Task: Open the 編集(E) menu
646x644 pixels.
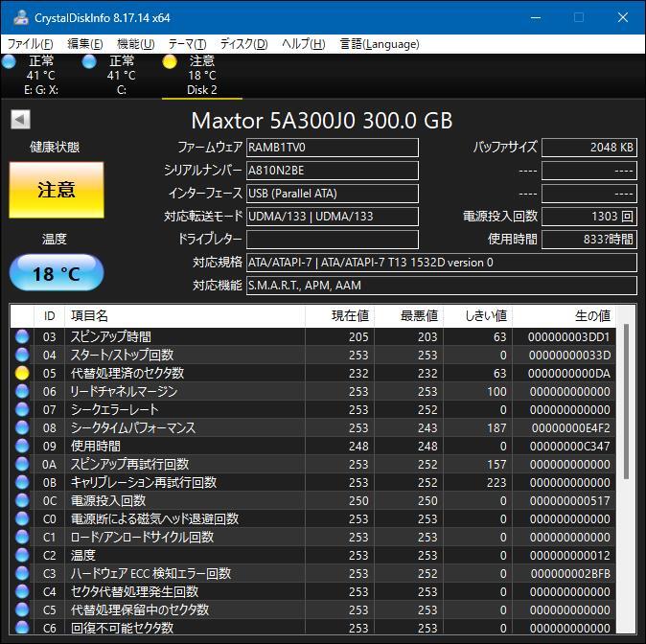Action: point(85,44)
